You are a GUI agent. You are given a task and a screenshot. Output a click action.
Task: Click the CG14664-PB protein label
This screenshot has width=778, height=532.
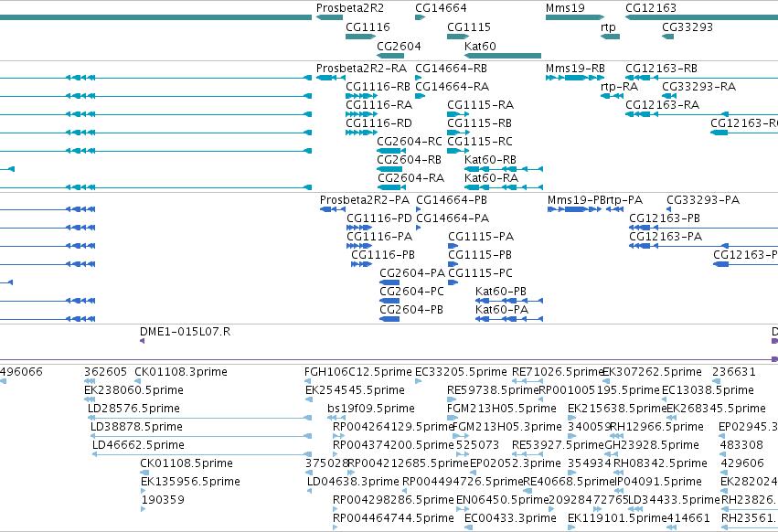coord(452,200)
